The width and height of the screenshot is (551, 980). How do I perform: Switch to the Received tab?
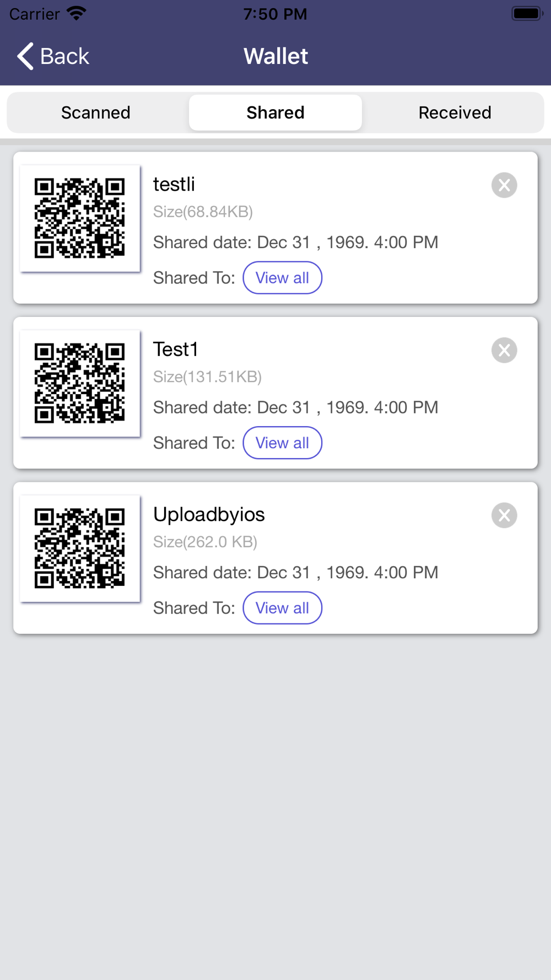pos(455,112)
